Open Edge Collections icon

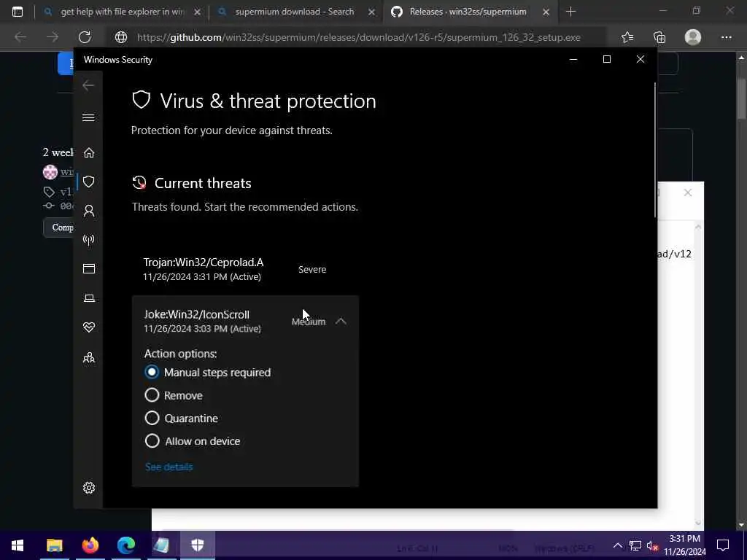[x=659, y=37]
